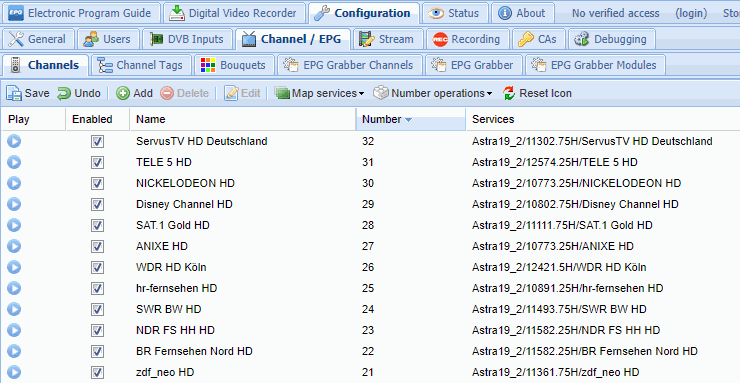Click the greyed Delete button
740x383 pixels.
click(x=184, y=93)
